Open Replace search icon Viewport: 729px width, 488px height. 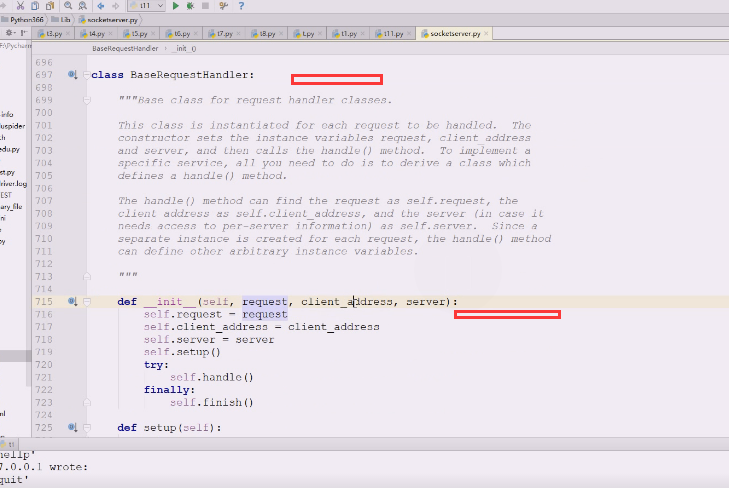(x=83, y=6)
